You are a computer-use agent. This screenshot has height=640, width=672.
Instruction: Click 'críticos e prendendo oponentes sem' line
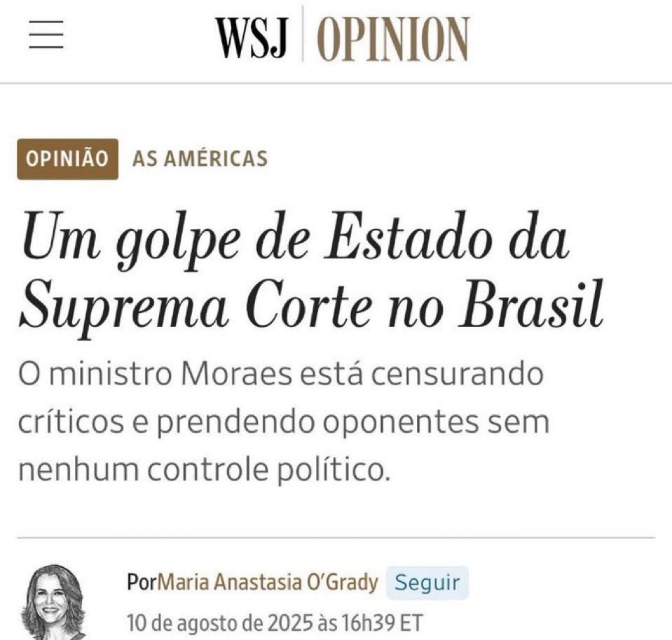click(284, 423)
